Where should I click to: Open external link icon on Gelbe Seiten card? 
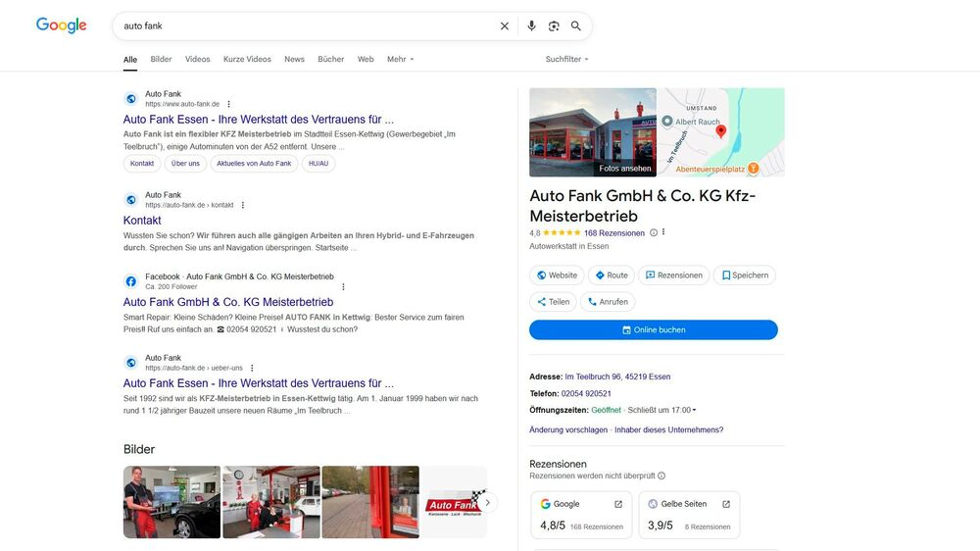coord(726,504)
